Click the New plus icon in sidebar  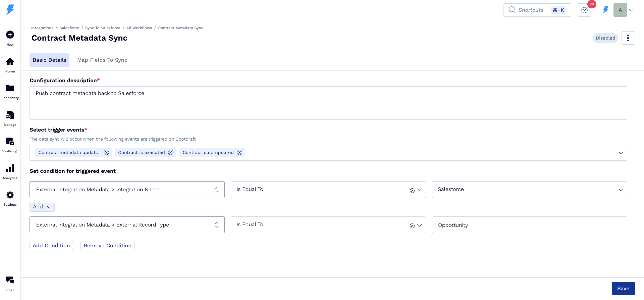pyautogui.click(x=10, y=35)
